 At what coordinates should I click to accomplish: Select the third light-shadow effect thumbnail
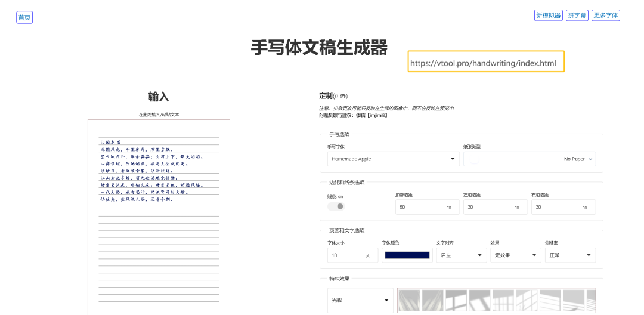coord(456,301)
